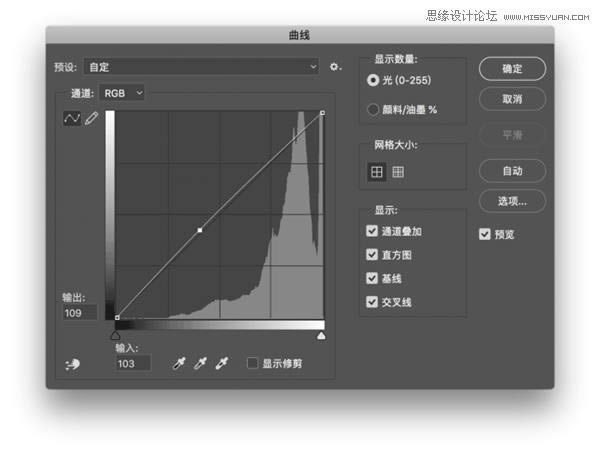Toggle the 预览 checkbox
The height and width of the screenshot is (454, 600).
(x=484, y=234)
